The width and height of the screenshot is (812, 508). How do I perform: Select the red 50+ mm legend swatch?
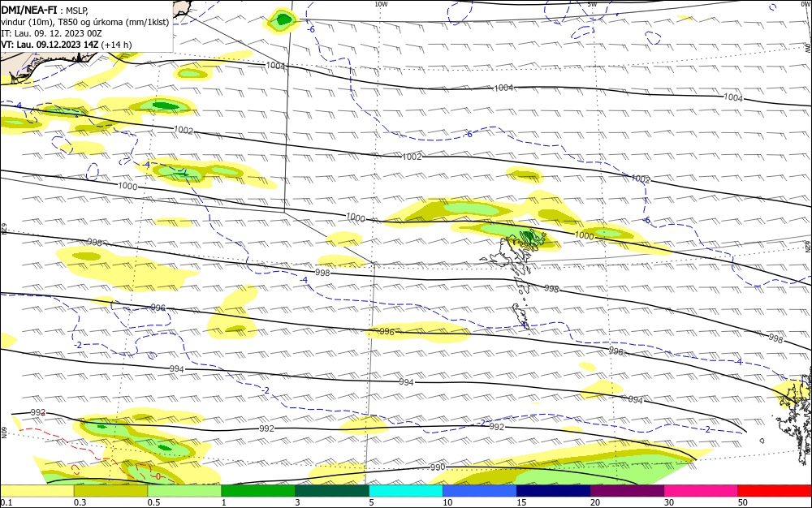pyautogui.click(x=775, y=491)
